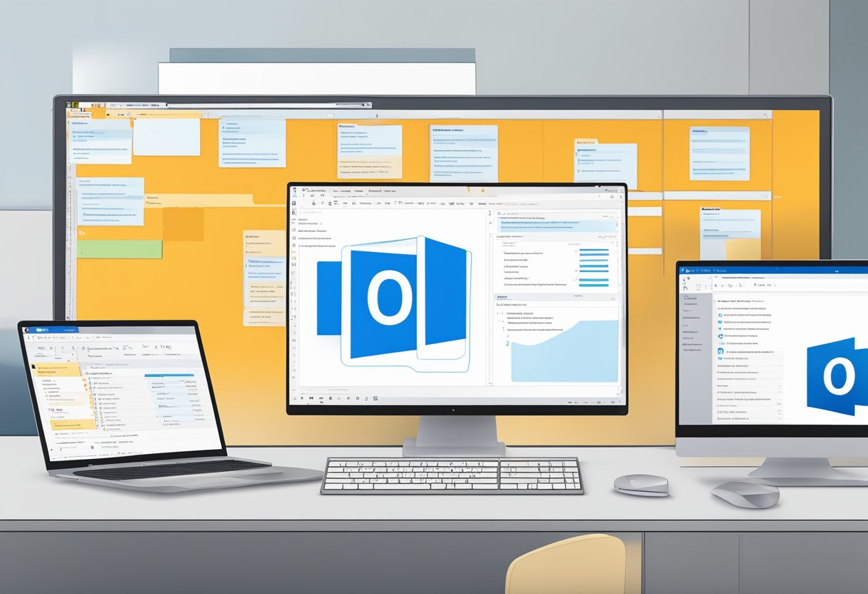Click the blank white card on the background screen
The image size is (868, 594).
(x=166, y=137)
